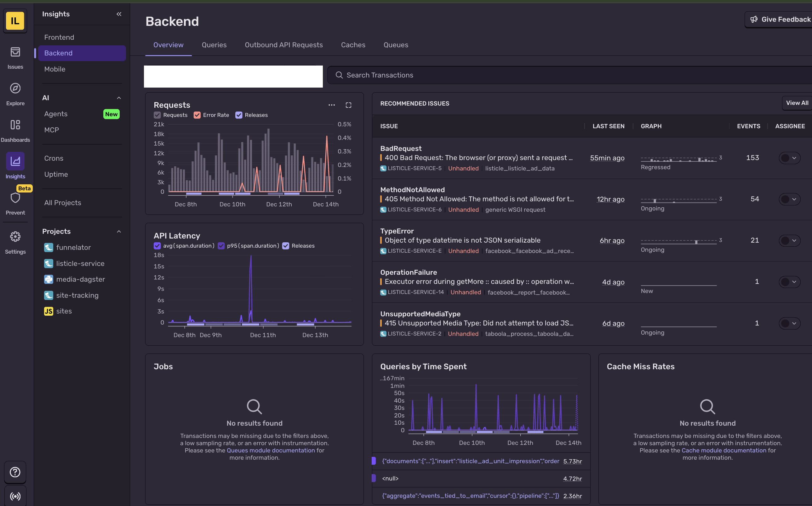Disable the Releases checkbox in API Latency
The width and height of the screenshot is (812, 506).
click(x=286, y=246)
